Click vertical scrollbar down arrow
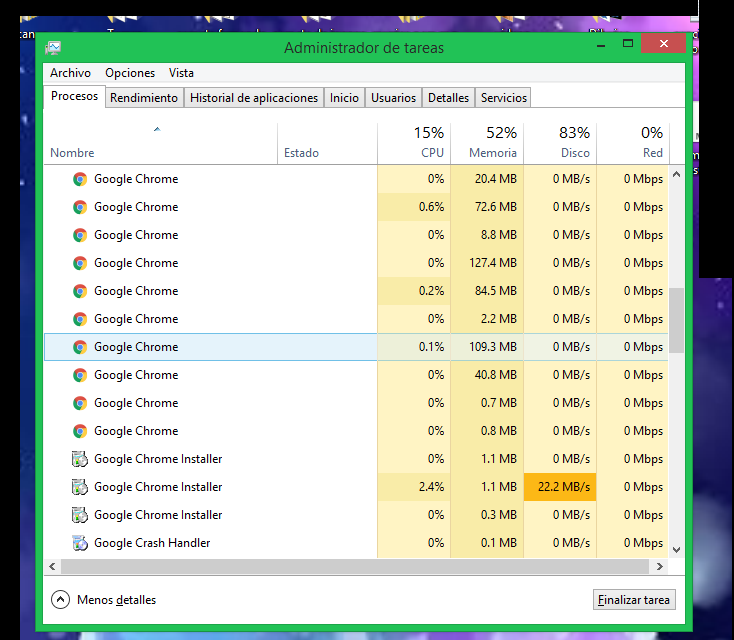 point(676,550)
